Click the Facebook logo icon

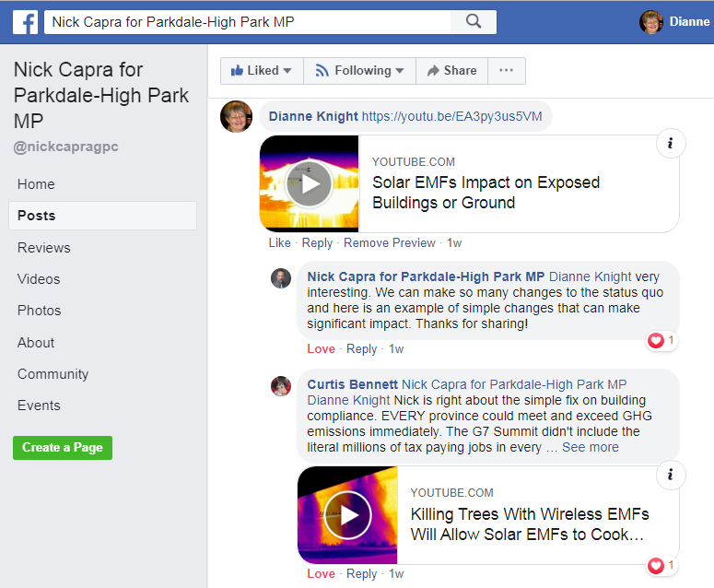(25, 22)
